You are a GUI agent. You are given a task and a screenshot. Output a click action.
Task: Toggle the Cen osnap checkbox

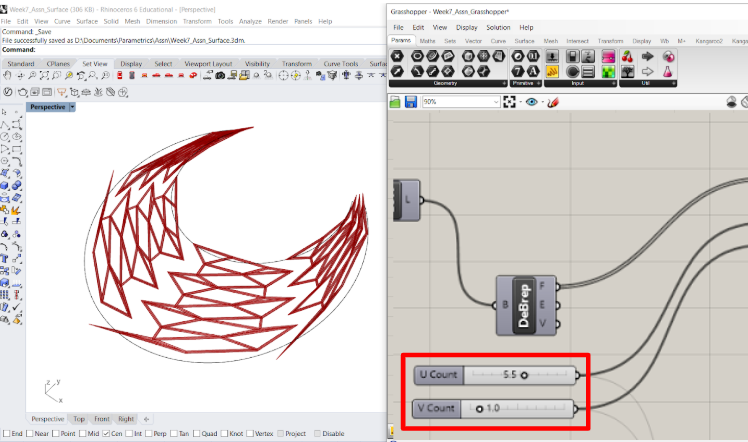105,433
